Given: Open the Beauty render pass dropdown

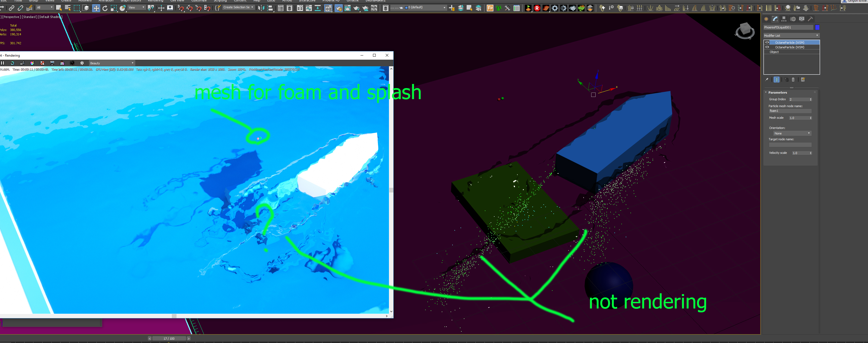Looking at the screenshot, I should pos(112,63).
